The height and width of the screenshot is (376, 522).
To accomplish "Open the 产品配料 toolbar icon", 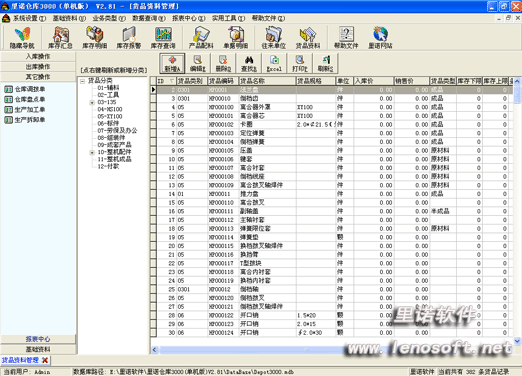I will pos(201,38).
